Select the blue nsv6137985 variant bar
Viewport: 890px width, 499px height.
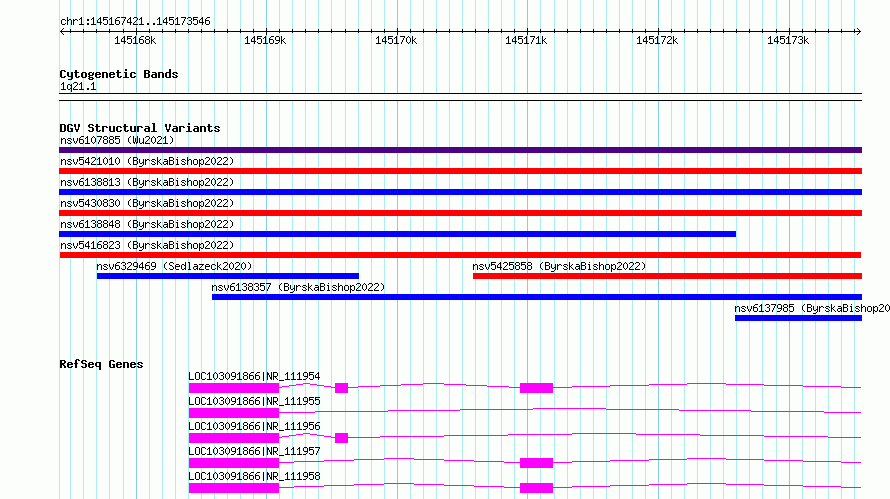(799, 318)
